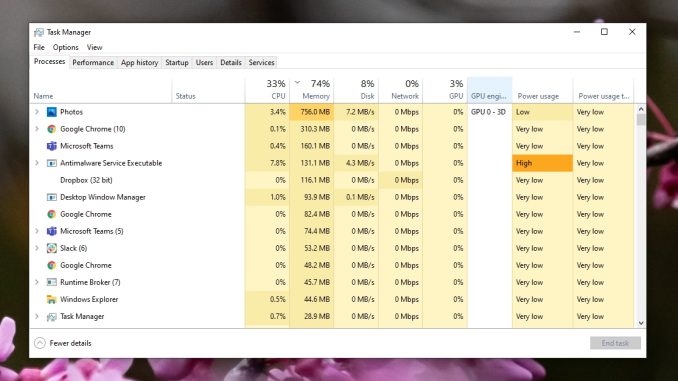The width and height of the screenshot is (678, 381).
Task: Click the 310.3 MB memory cell
Action: click(312, 129)
